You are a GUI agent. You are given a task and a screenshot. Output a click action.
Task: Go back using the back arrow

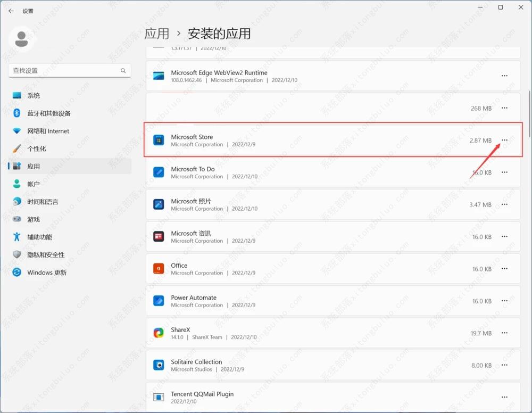(11, 11)
